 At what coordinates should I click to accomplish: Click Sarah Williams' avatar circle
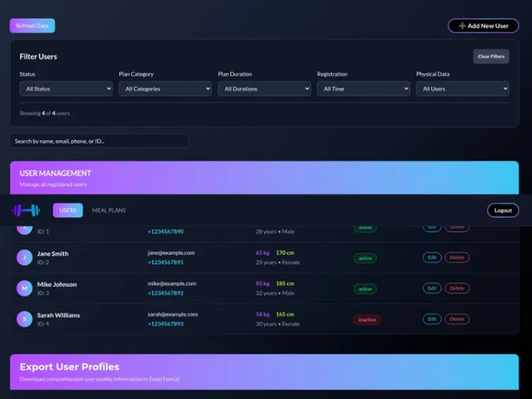pyautogui.click(x=24, y=319)
